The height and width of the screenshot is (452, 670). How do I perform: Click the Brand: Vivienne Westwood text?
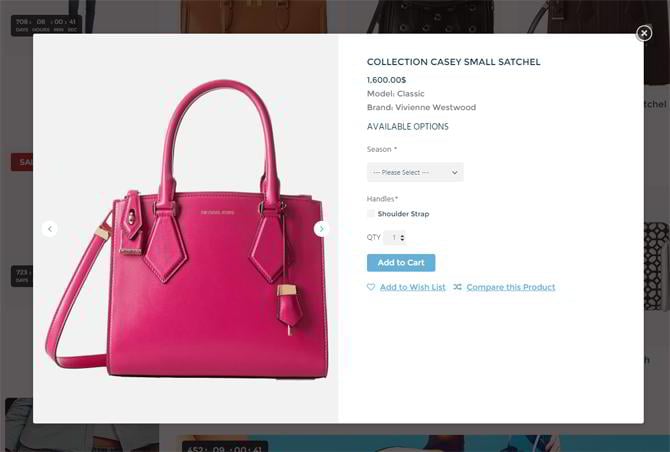coord(421,107)
